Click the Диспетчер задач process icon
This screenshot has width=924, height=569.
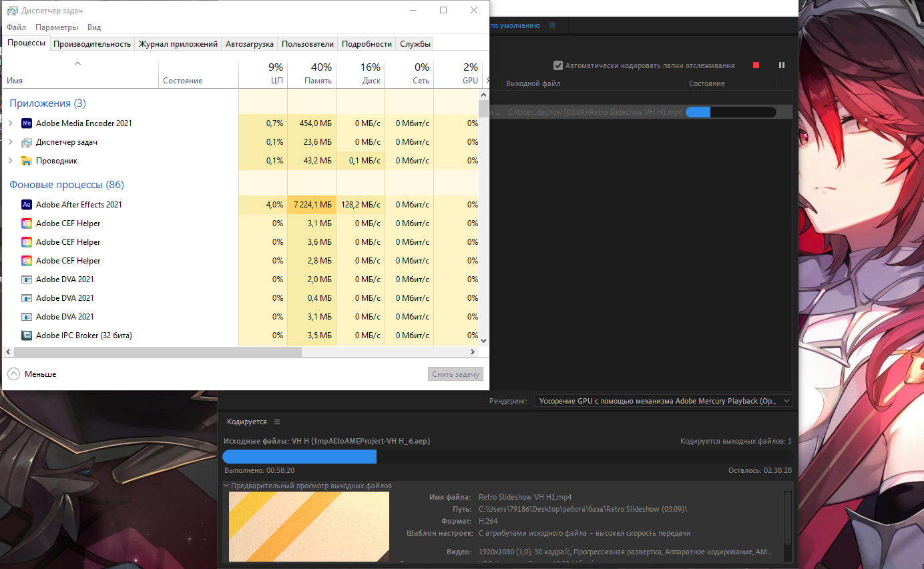[x=27, y=142]
